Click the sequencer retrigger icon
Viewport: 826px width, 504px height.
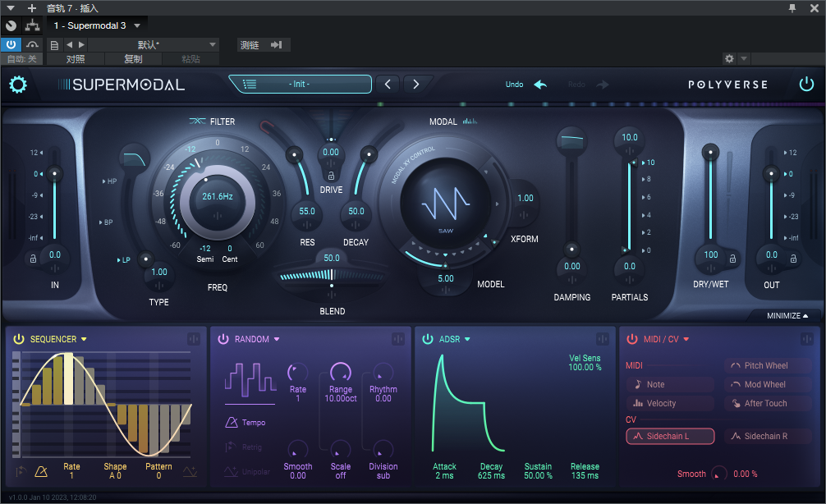click(x=21, y=471)
